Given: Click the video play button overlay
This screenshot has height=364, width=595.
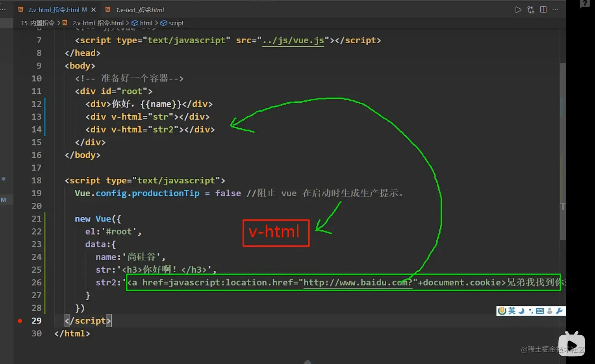Looking at the screenshot, I should click(x=572, y=345).
